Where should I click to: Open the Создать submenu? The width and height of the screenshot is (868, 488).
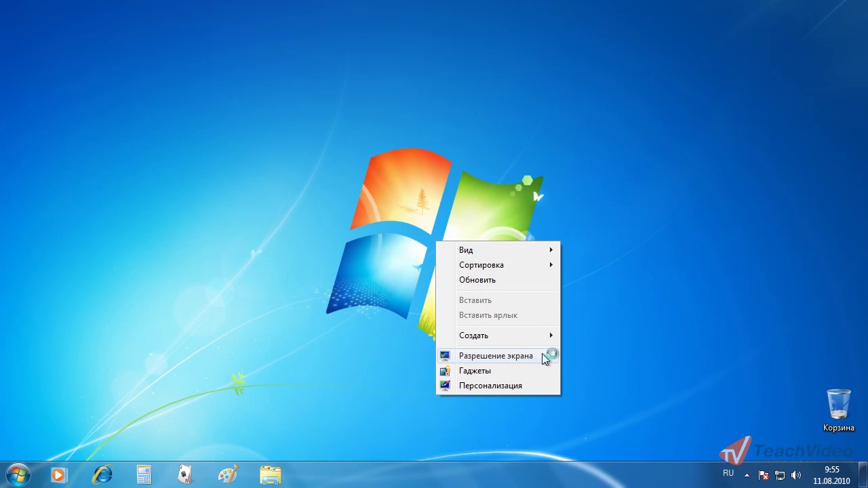coord(498,335)
